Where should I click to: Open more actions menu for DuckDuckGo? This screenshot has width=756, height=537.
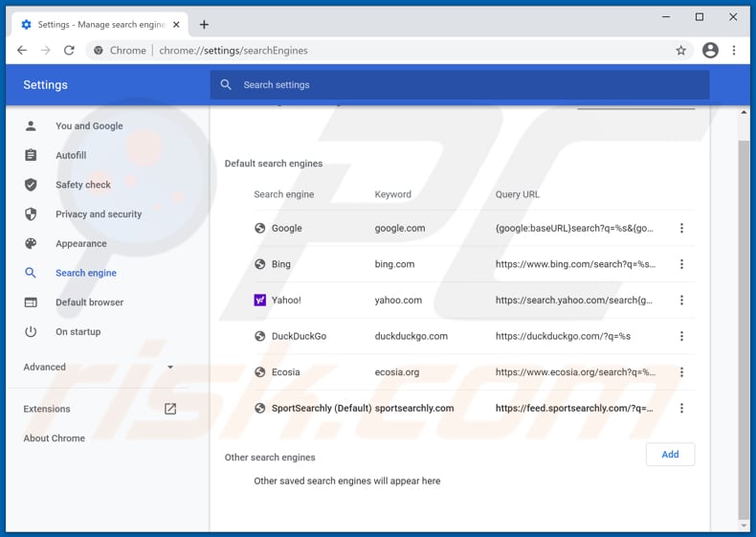[x=681, y=336]
